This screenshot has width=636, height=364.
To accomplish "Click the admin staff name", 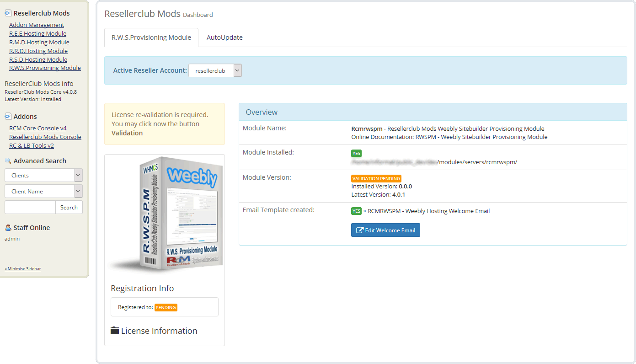I will [x=12, y=239].
